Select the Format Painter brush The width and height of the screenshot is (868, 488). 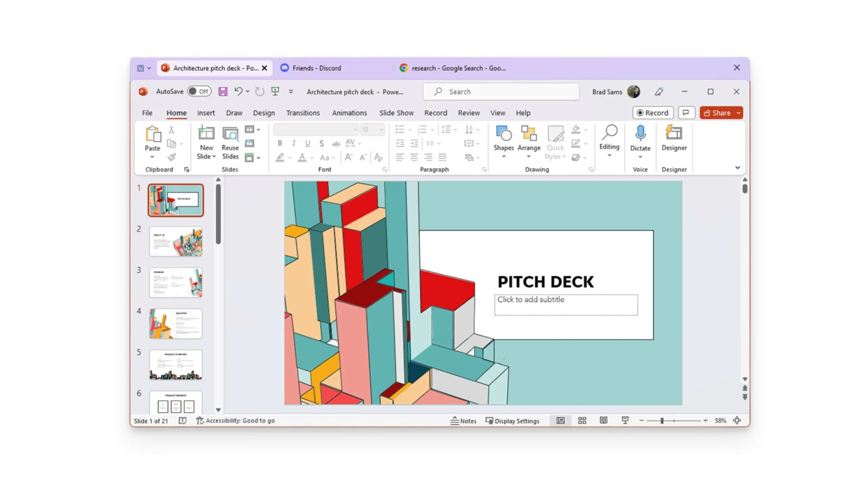pyautogui.click(x=172, y=157)
